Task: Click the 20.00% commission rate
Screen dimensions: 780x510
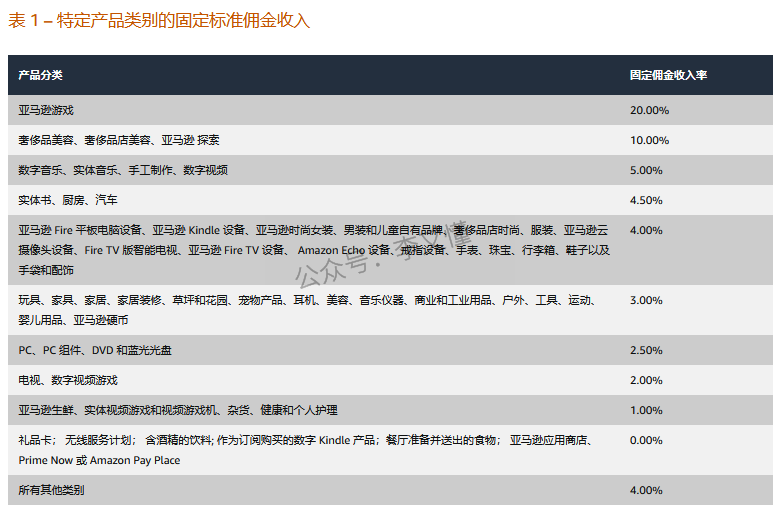Action: [x=649, y=110]
